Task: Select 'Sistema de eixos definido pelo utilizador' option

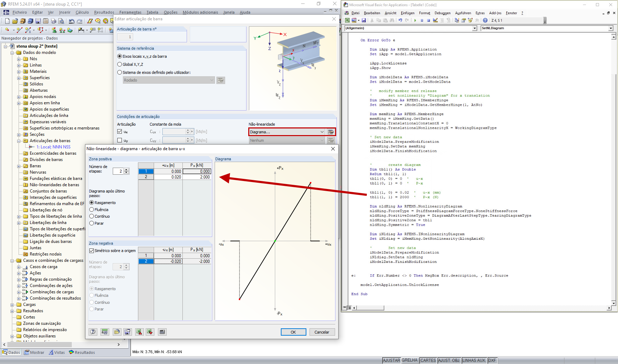Action: (120, 72)
